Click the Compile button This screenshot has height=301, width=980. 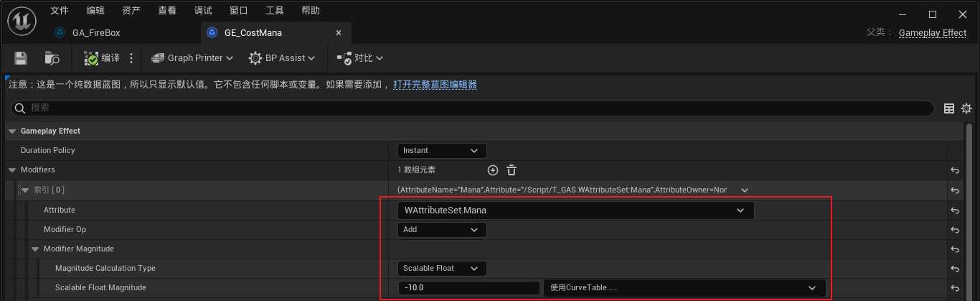point(102,58)
